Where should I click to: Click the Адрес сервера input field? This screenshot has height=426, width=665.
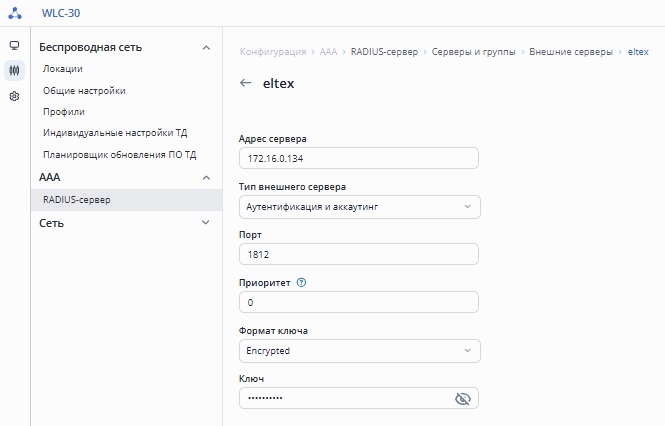pyautogui.click(x=360, y=159)
